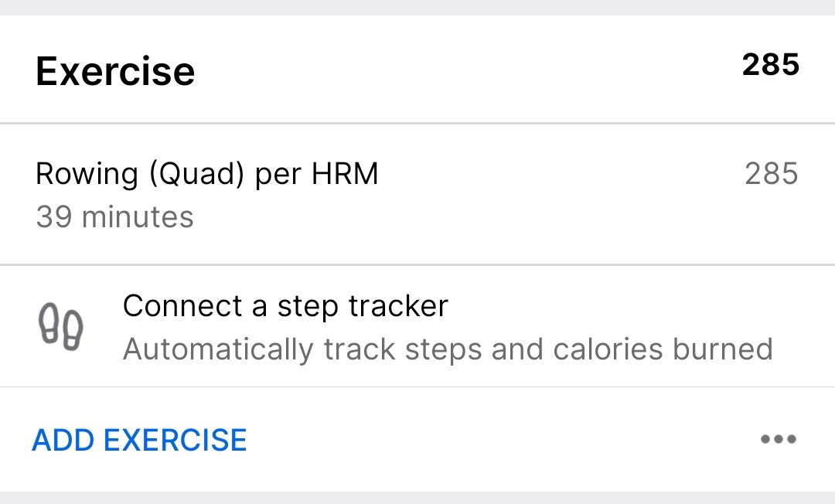
Task: Click the more actions dots for Exercise card
Action: [778, 439]
